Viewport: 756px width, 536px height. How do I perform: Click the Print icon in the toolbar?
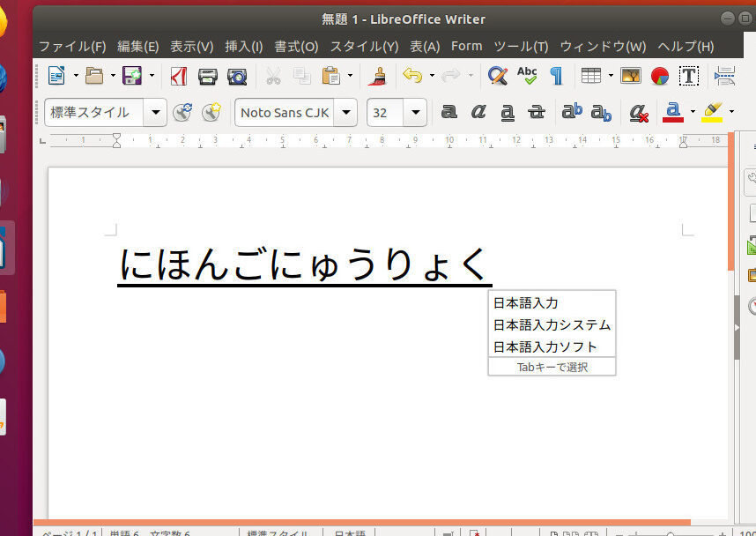point(208,76)
